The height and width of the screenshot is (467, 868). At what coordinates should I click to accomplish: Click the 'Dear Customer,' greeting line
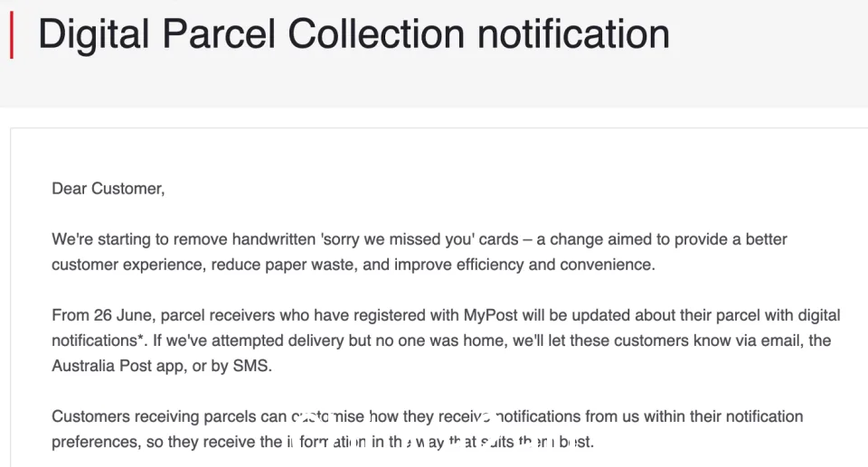pyautogui.click(x=108, y=189)
